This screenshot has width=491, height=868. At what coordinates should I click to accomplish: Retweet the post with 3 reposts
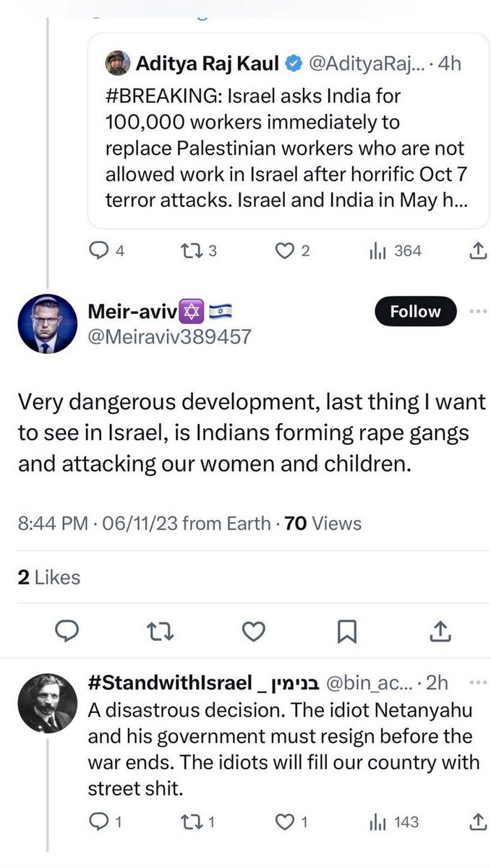tap(192, 251)
